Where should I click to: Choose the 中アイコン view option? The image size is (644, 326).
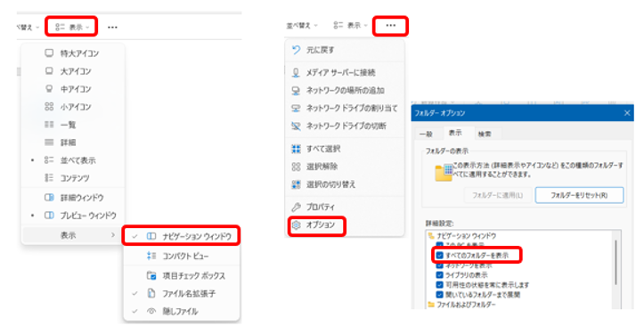pos(73,89)
